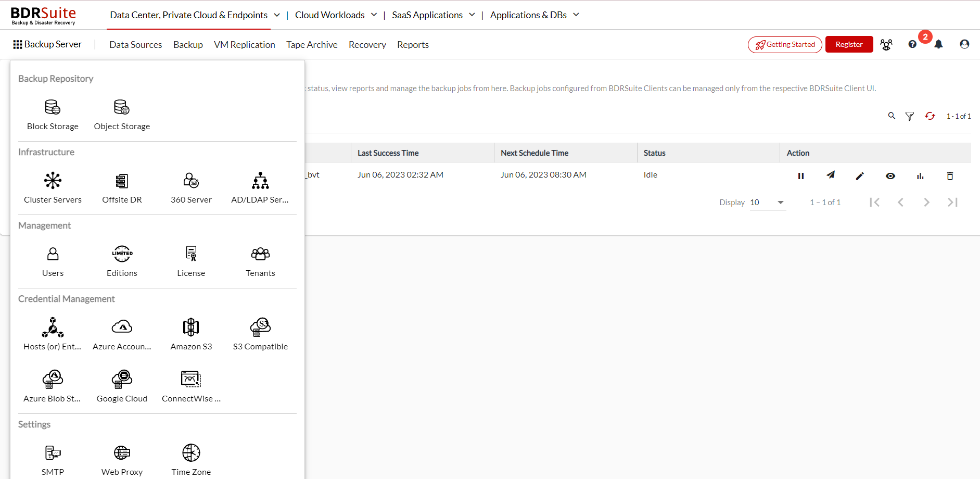Go to next page of results

coord(926,203)
